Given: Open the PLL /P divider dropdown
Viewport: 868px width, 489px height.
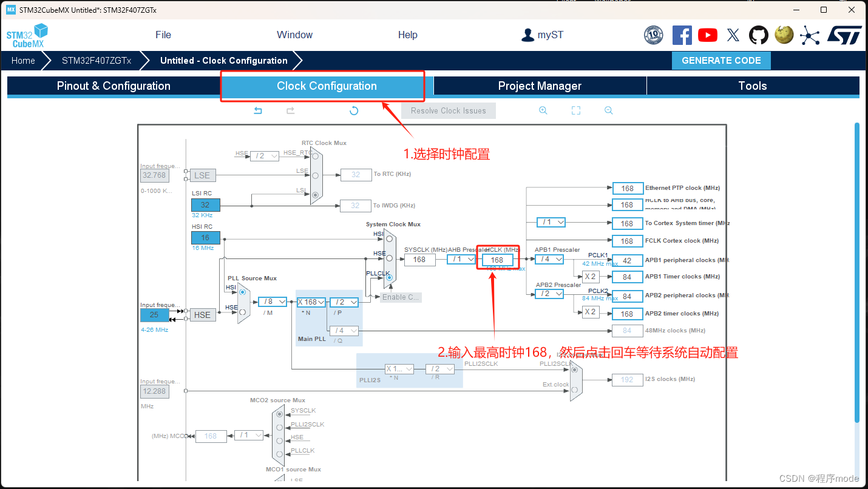Looking at the screenshot, I should pyautogui.click(x=344, y=302).
